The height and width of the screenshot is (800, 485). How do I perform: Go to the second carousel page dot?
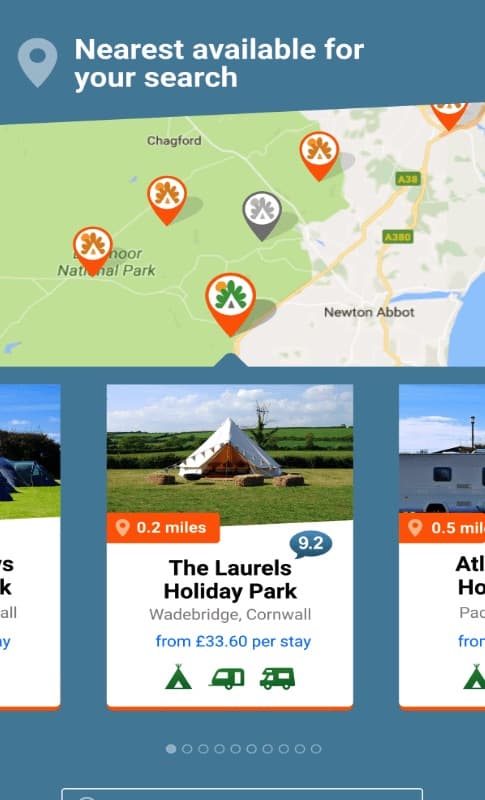pos(187,748)
